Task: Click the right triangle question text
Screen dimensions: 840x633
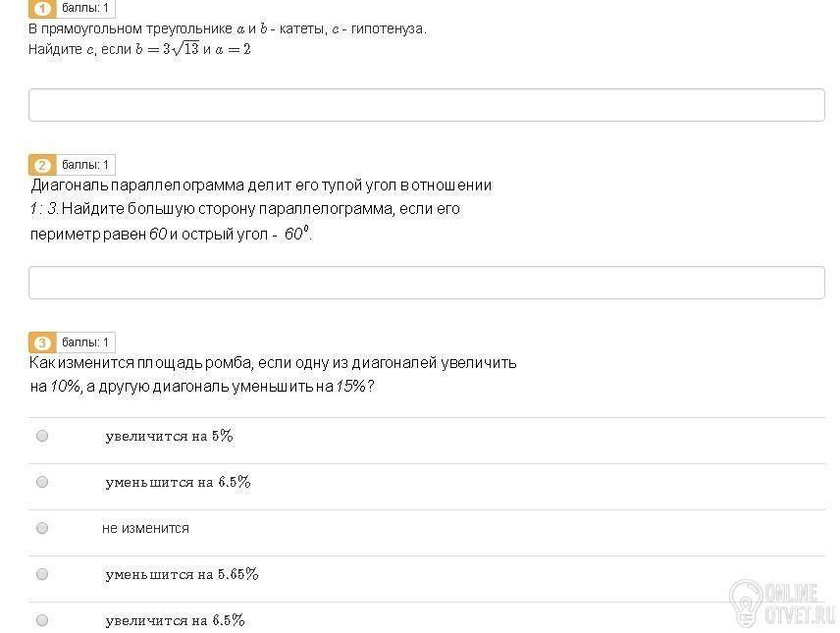Action: point(228,38)
